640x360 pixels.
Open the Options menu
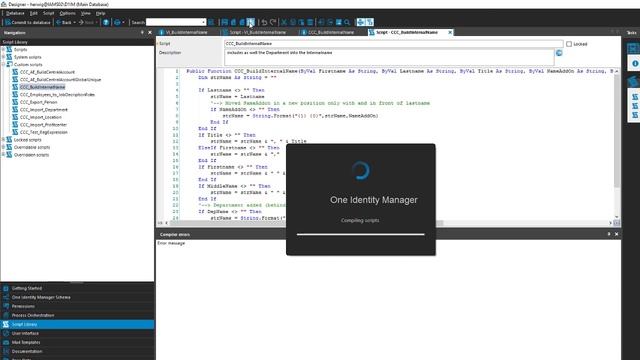pos(67,13)
